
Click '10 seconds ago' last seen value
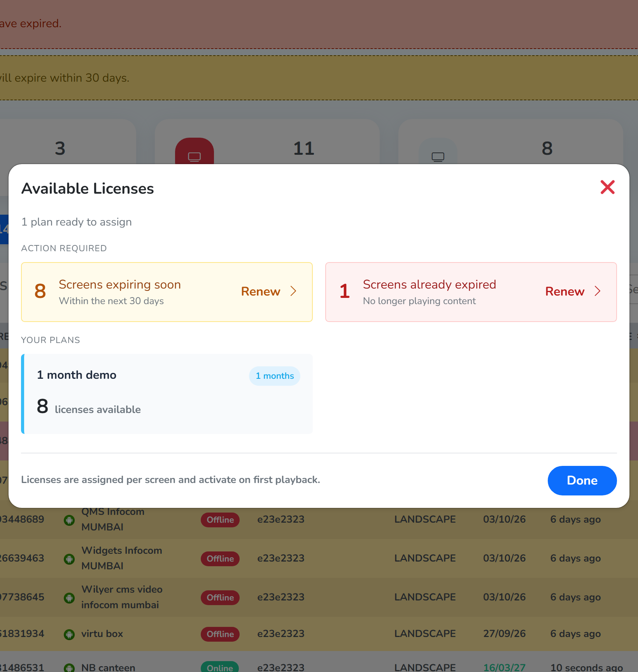[587, 667]
